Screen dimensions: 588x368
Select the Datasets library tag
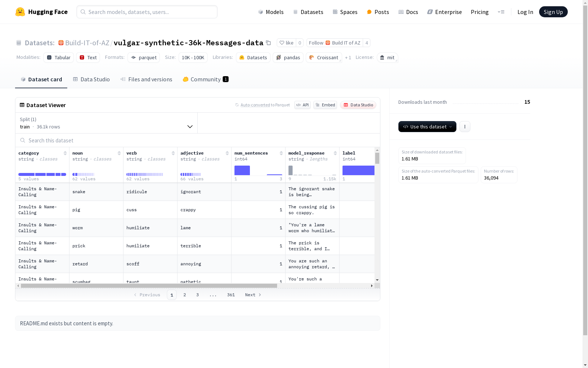pyautogui.click(x=253, y=57)
